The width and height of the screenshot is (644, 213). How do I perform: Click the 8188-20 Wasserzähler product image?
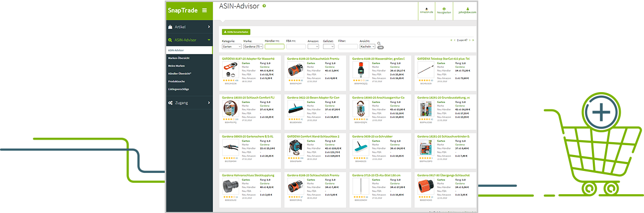coord(360,70)
